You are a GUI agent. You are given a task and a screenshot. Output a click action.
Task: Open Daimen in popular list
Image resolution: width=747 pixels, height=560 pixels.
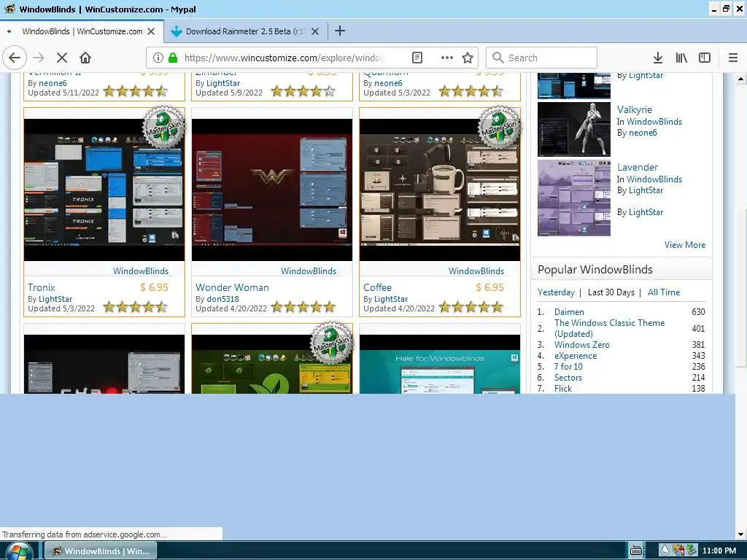pos(569,312)
